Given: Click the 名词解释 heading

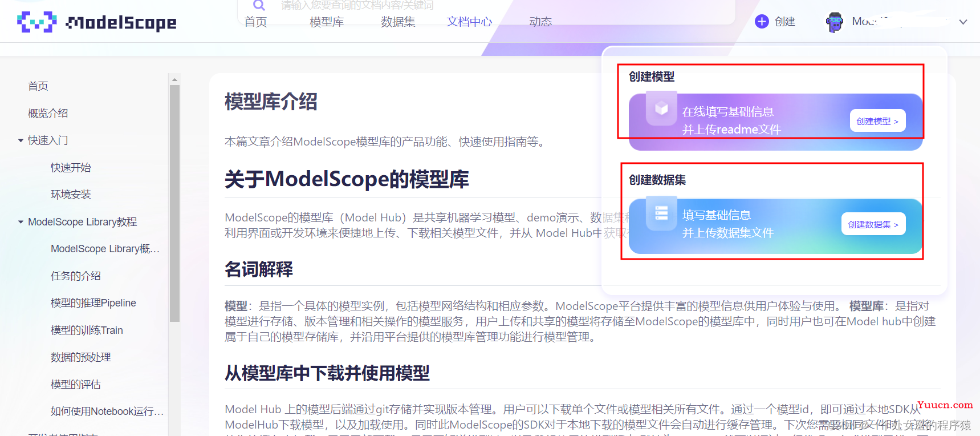Looking at the screenshot, I should point(259,269).
